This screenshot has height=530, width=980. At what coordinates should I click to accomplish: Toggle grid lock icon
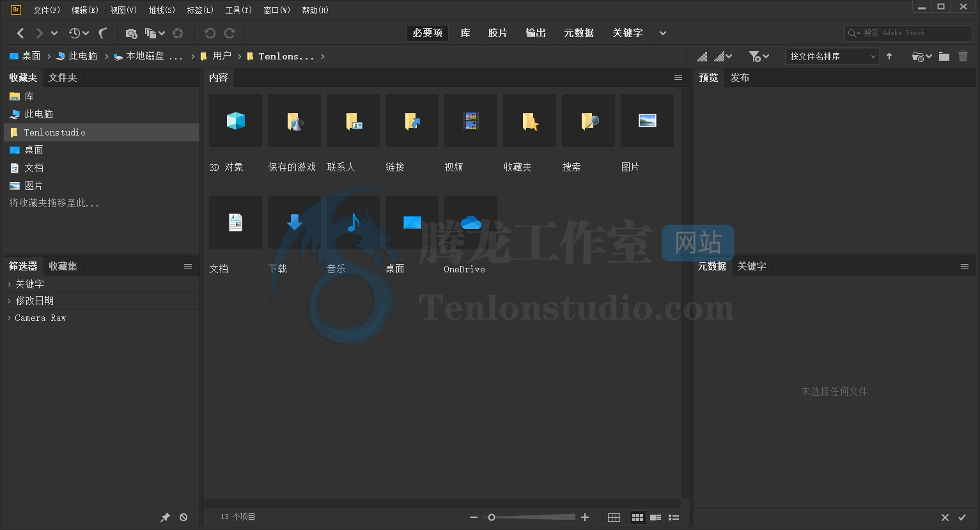pyautogui.click(x=614, y=517)
